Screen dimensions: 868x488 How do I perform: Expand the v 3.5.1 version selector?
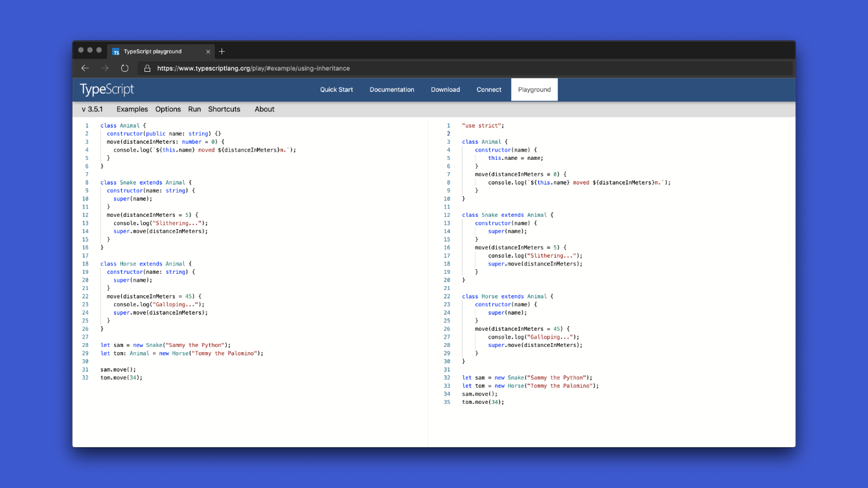tap(92, 109)
